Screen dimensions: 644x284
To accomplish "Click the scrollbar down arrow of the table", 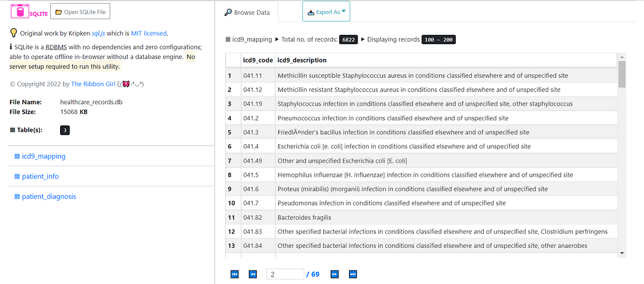I will point(622,253).
